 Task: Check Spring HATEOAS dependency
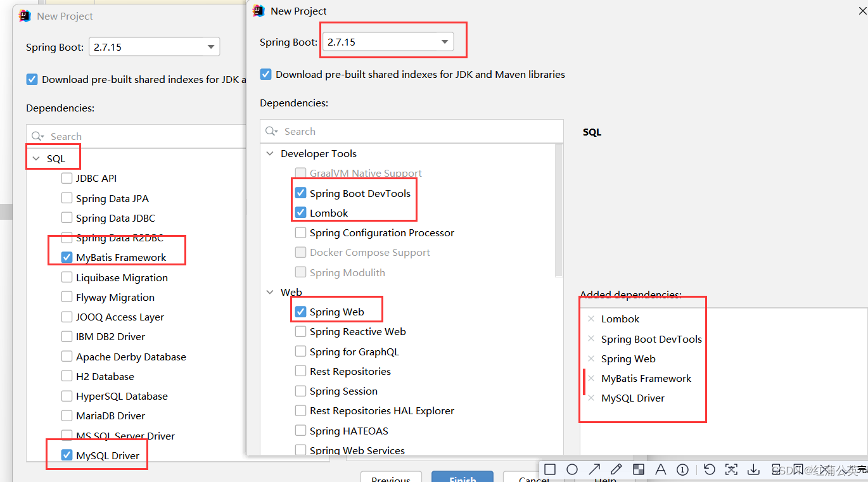point(301,431)
